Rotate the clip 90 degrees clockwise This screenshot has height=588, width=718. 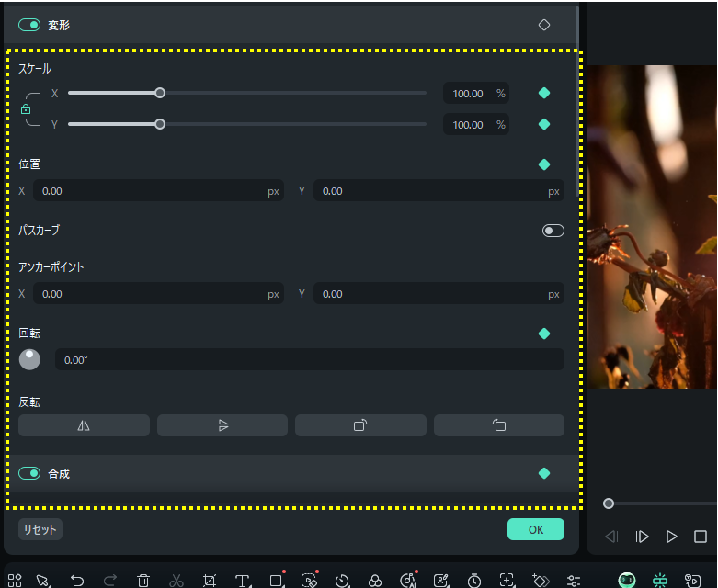point(360,425)
